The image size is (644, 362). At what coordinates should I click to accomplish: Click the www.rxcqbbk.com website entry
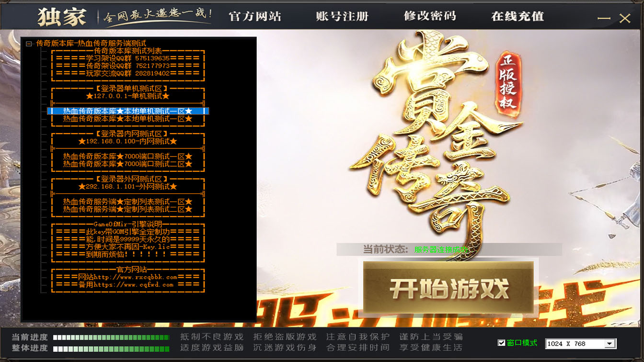127,277
